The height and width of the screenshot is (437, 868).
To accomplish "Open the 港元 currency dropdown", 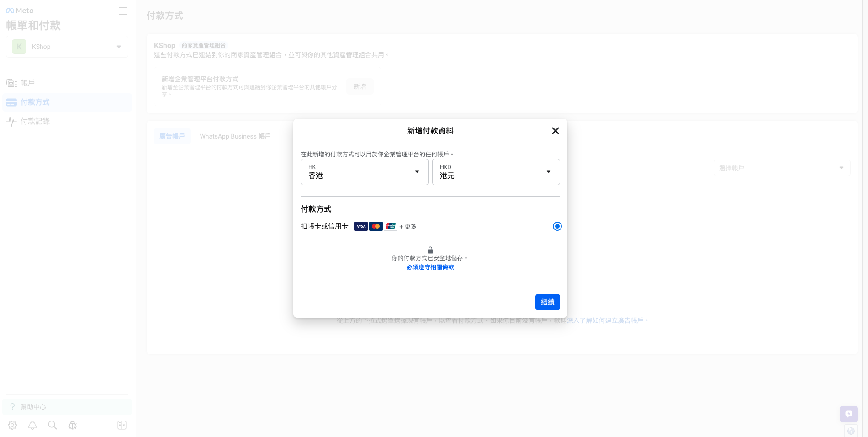I will point(496,172).
